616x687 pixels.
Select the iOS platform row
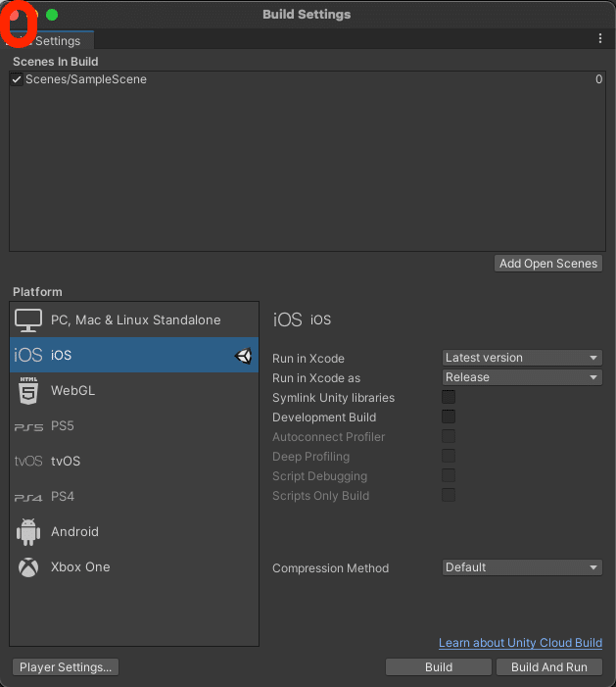[134, 355]
